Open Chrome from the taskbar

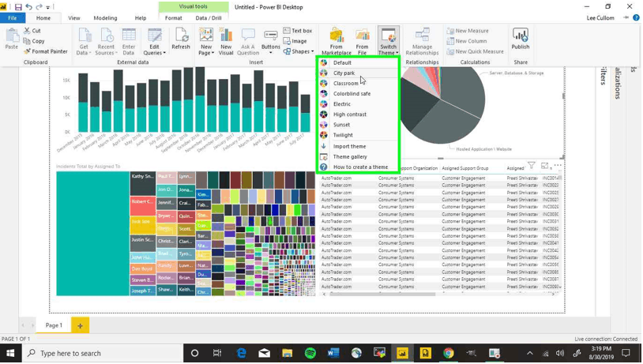448,354
